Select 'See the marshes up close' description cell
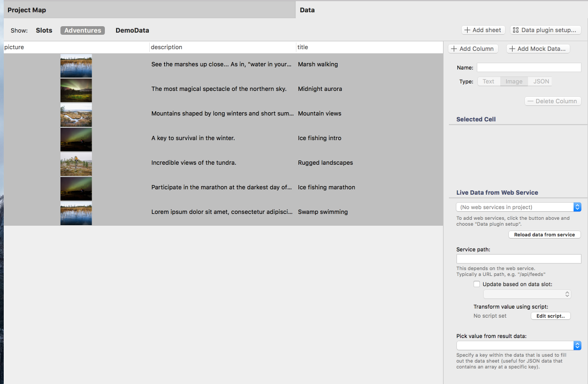Image resolution: width=588 pixels, height=384 pixels. click(223, 65)
